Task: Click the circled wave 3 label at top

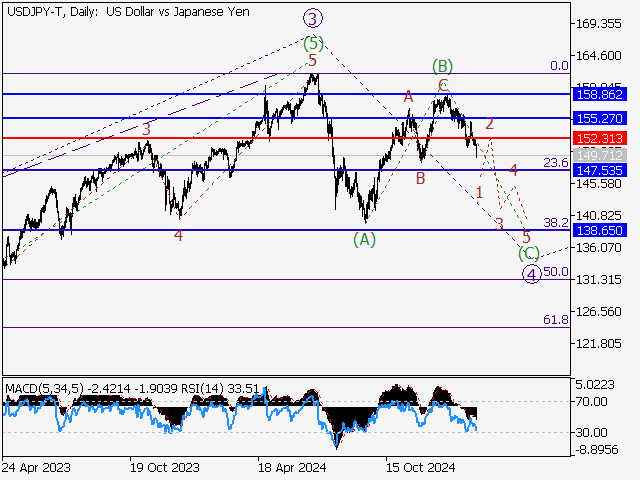Action: 313,18
